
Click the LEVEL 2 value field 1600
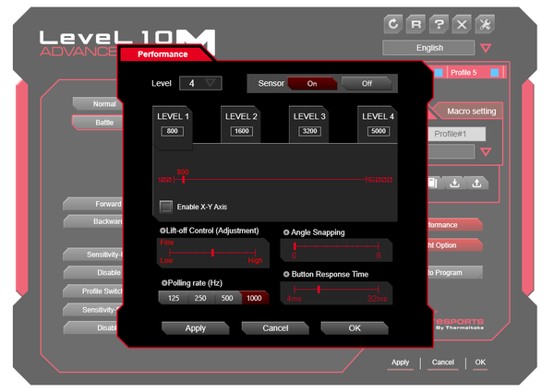(x=242, y=131)
